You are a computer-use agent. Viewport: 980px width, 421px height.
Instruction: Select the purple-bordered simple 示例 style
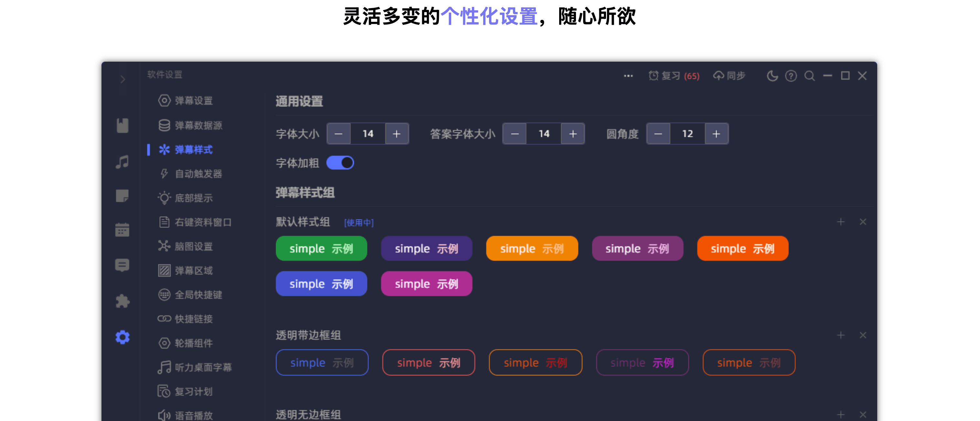[643, 363]
